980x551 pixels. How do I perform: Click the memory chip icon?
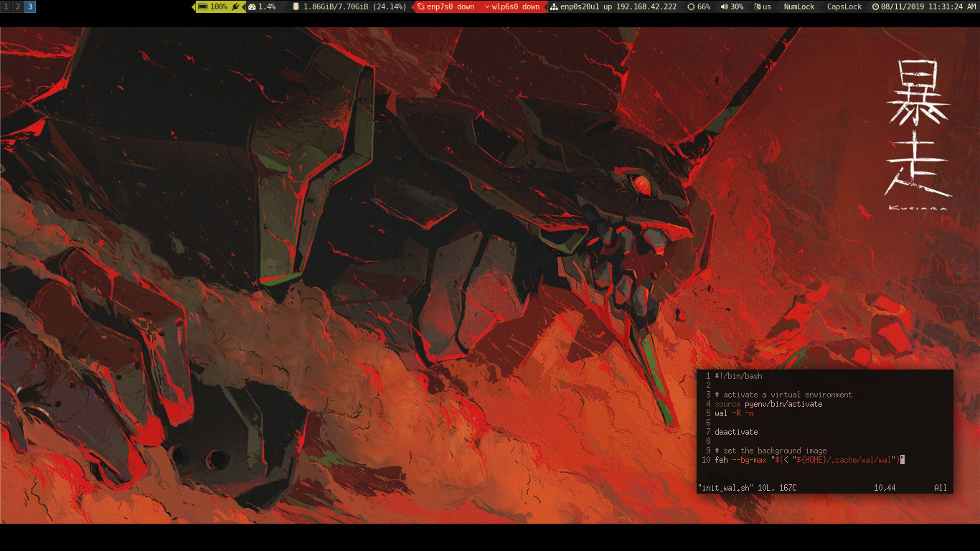(296, 6)
